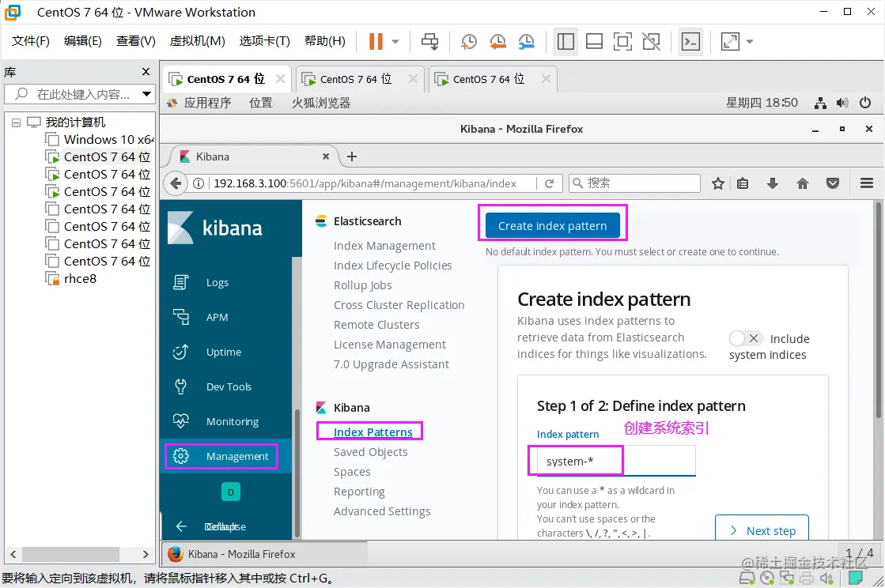Click the Unity mode icon
Screen dimensions: 885x588
652,41
